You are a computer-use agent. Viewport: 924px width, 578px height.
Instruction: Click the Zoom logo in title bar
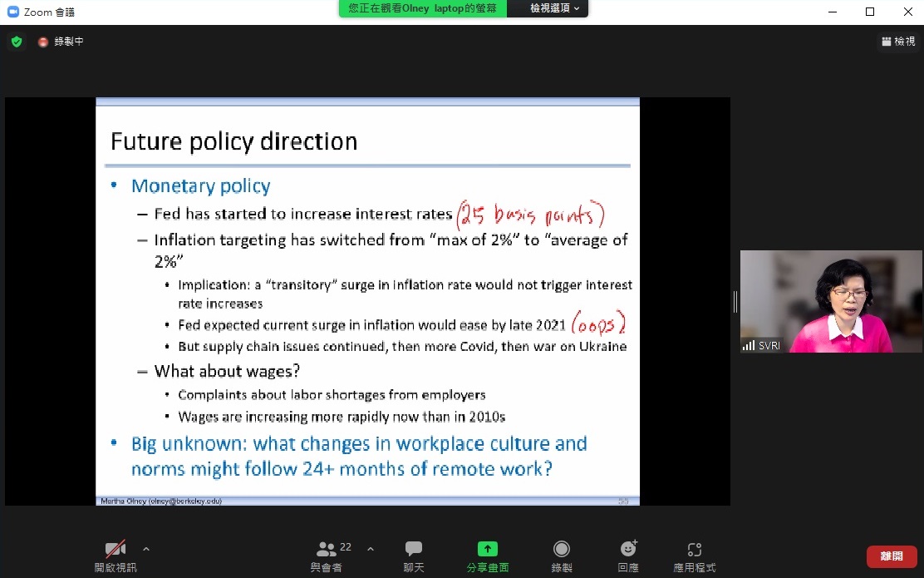pos(12,12)
